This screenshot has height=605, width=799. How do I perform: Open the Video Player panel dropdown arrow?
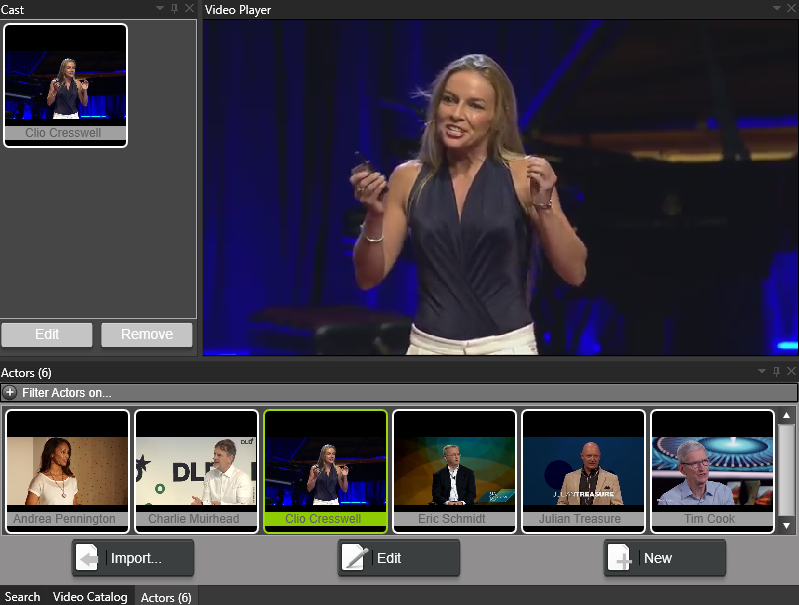click(777, 9)
